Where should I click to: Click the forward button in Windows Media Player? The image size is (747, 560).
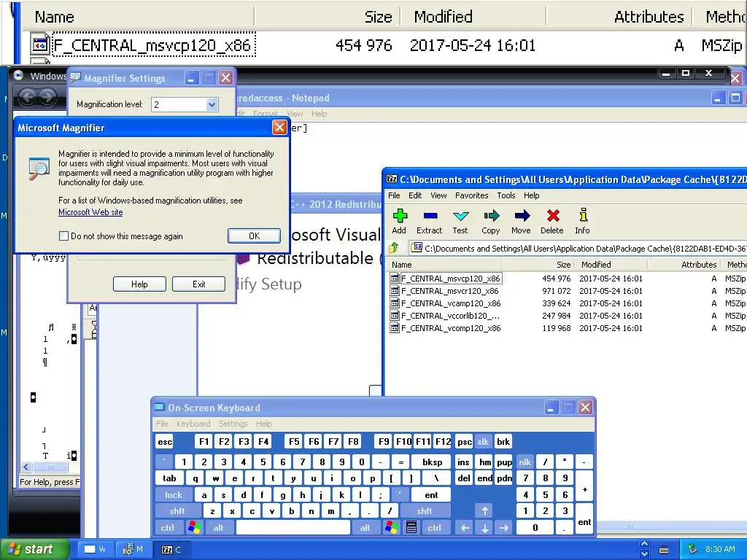(47, 97)
